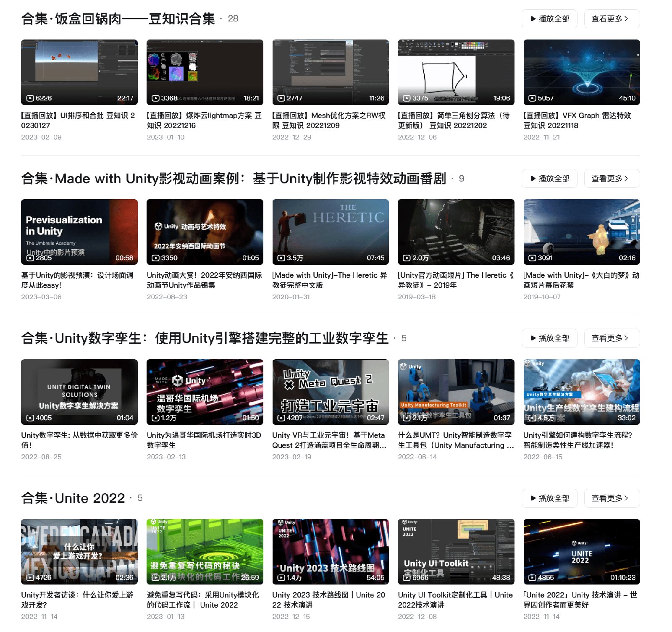Image resolution: width=672 pixels, height=632 pixels.
Task: Open the 2022年安纳西国际动画节 thumbnail
Action: pyautogui.click(x=205, y=232)
